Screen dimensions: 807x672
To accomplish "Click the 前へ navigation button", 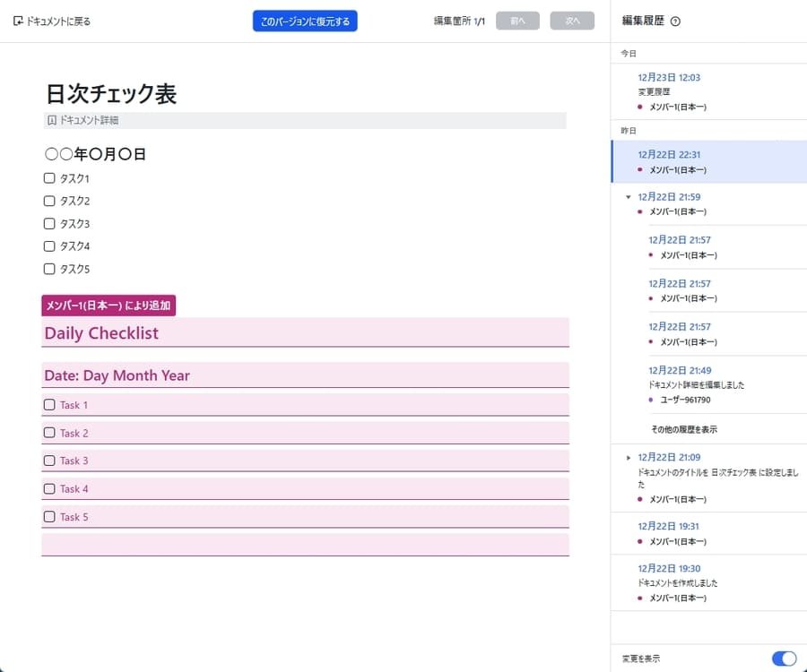I will pyautogui.click(x=517, y=20).
